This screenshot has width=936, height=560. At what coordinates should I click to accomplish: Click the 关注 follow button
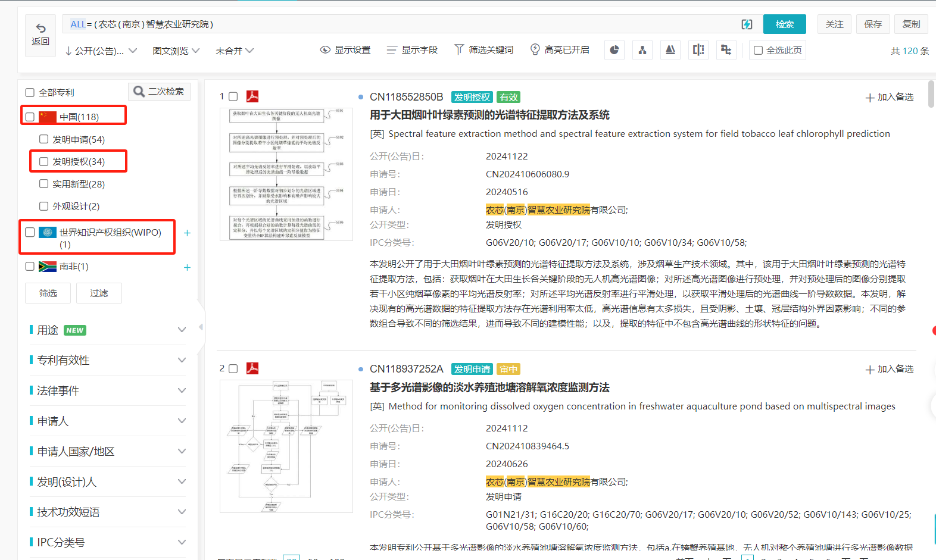point(834,24)
